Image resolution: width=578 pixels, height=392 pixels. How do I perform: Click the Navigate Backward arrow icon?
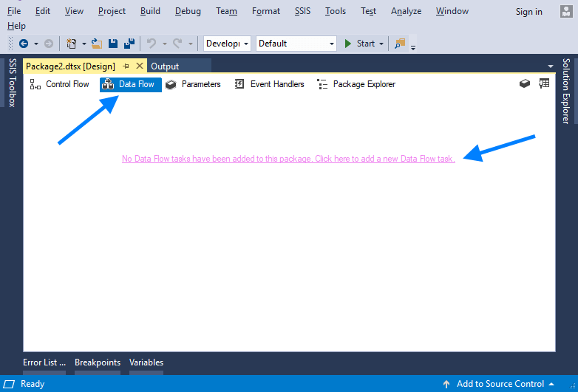[24, 44]
